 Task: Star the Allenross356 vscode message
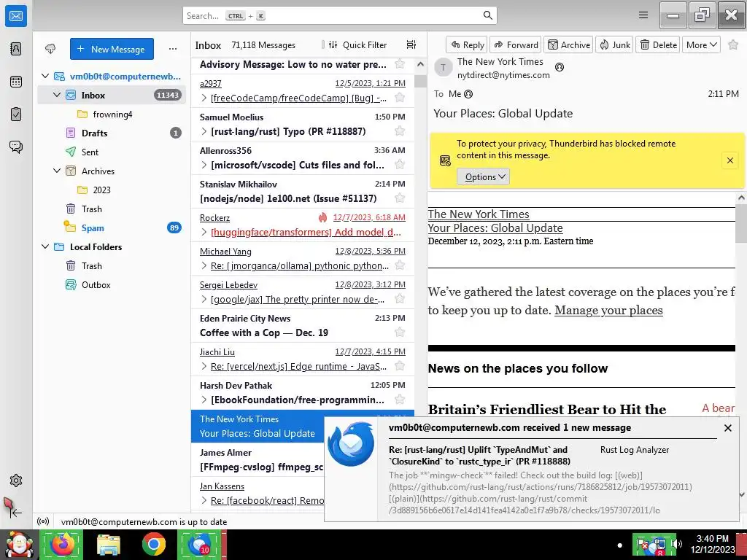click(400, 165)
